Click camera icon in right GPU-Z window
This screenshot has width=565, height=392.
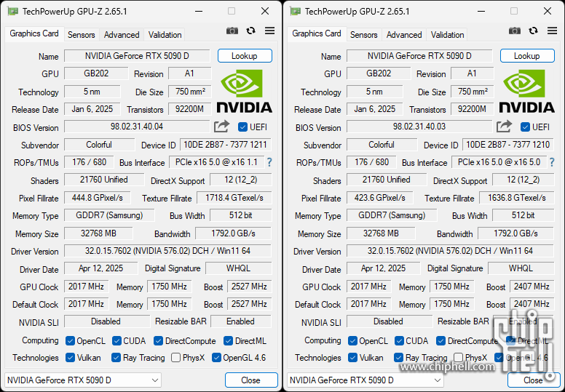point(515,31)
